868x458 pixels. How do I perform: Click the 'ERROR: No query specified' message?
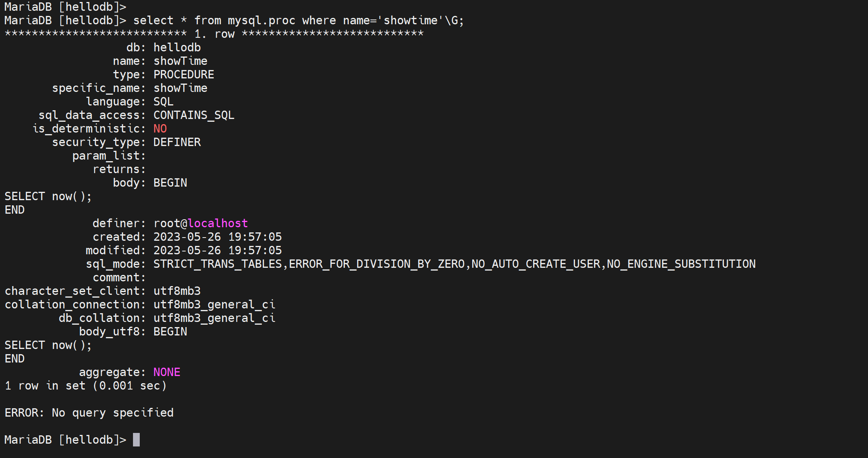click(x=89, y=413)
